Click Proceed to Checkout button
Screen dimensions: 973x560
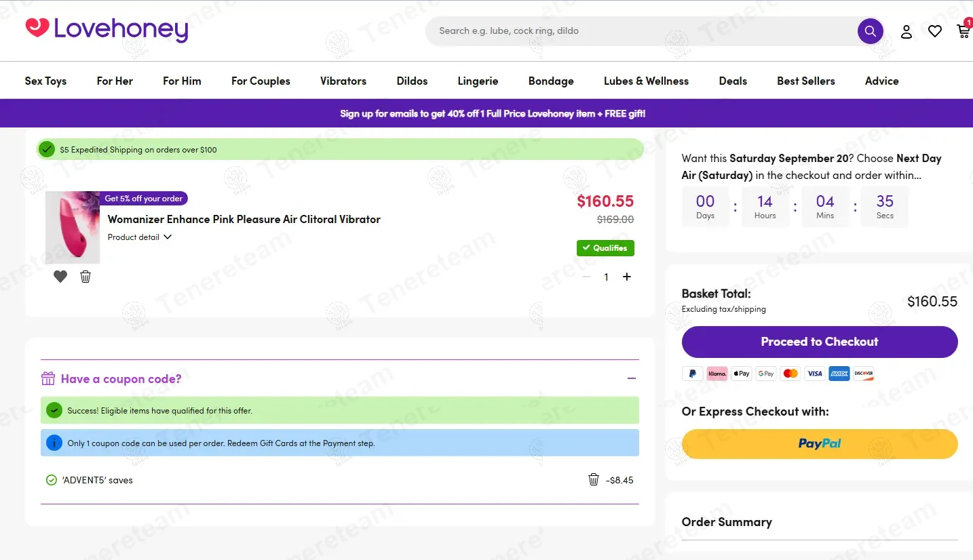click(x=820, y=342)
